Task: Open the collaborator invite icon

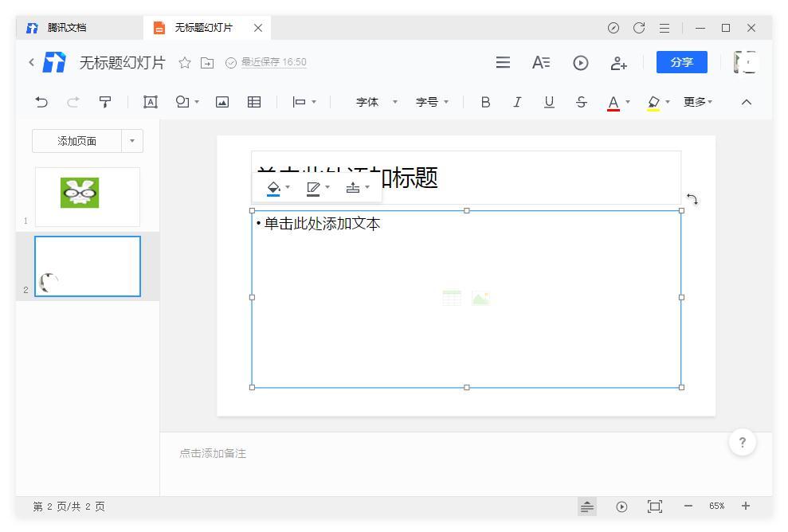Action: pos(618,63)
